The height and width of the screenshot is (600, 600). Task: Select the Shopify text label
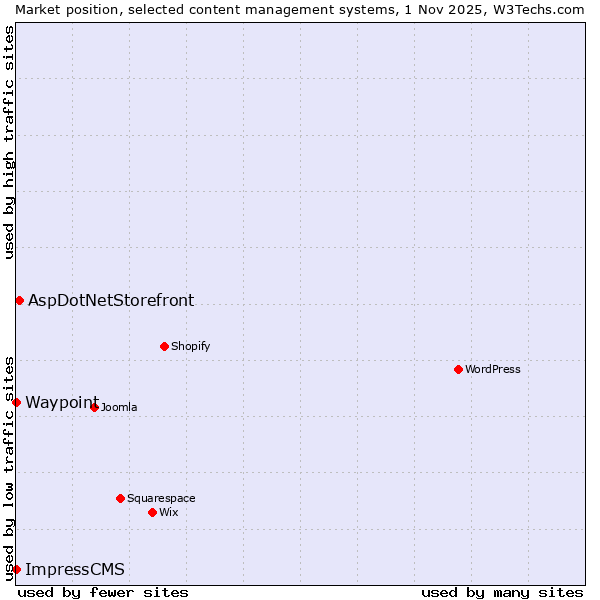click(x=190, y=346)
